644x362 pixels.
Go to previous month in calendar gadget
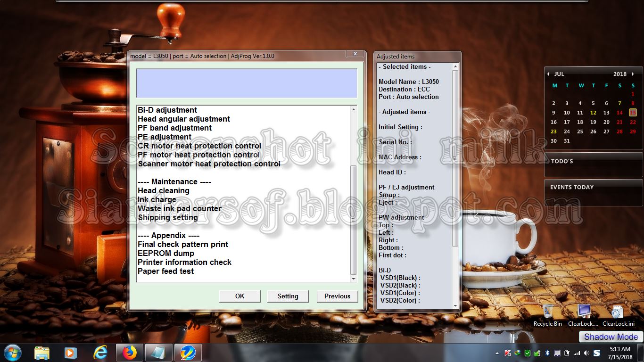(x=548, y=74)
